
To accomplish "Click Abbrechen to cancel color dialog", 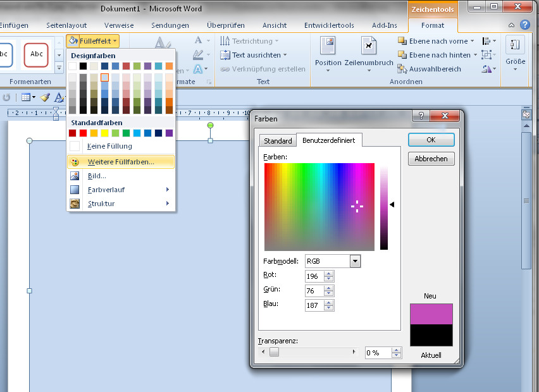I will coord(431,159).
